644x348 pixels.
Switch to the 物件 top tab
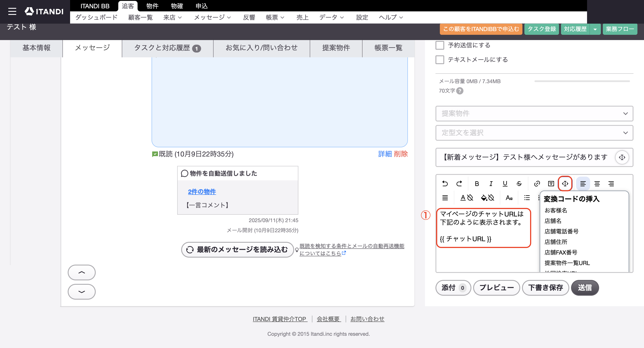tap(152, 6)
